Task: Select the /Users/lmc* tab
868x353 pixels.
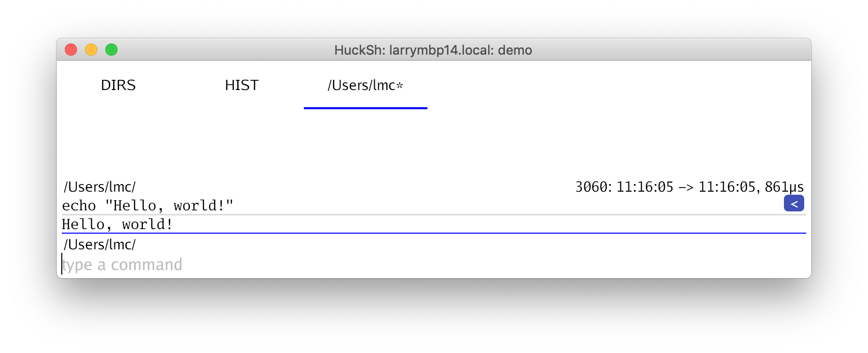Action: [x=366, y=85]
